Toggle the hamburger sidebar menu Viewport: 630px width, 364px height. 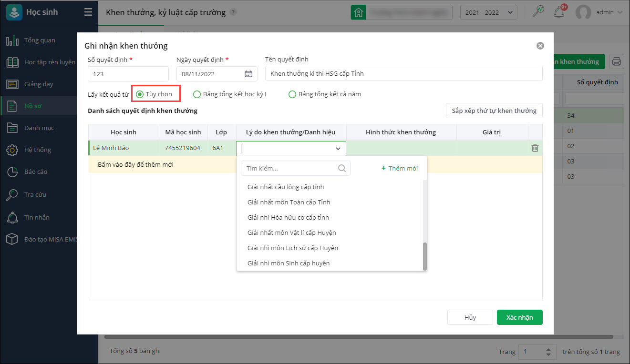tap(88, 12)
